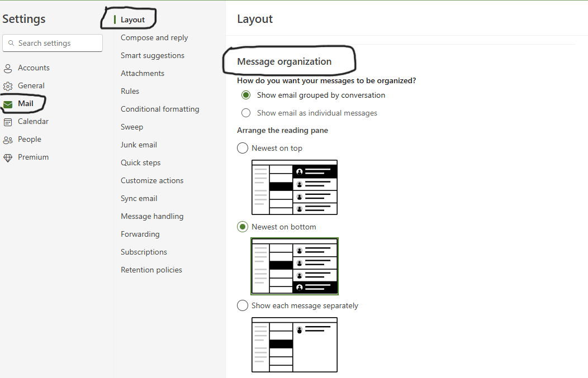Click the Accounts person icon

click(8, 68)
